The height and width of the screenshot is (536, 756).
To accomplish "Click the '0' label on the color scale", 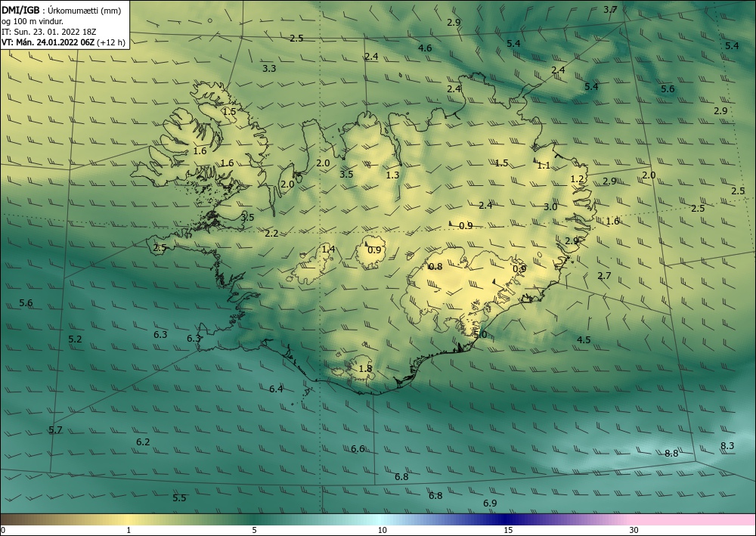I will click(x=3, y=531).
